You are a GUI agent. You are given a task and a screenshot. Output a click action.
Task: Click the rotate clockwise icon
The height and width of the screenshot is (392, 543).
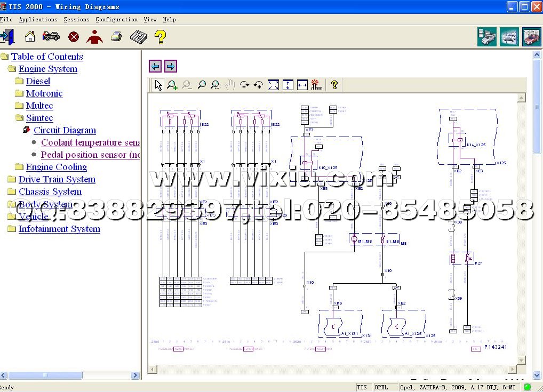[244, 85]
